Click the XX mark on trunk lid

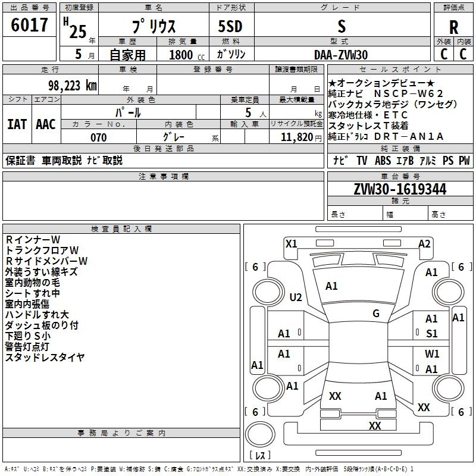[335, 396]
